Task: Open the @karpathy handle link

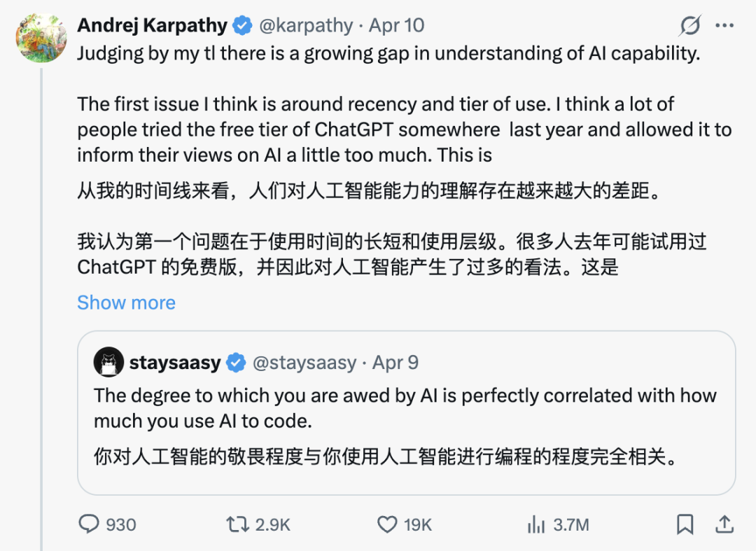Action: click(x=306, y=26)
